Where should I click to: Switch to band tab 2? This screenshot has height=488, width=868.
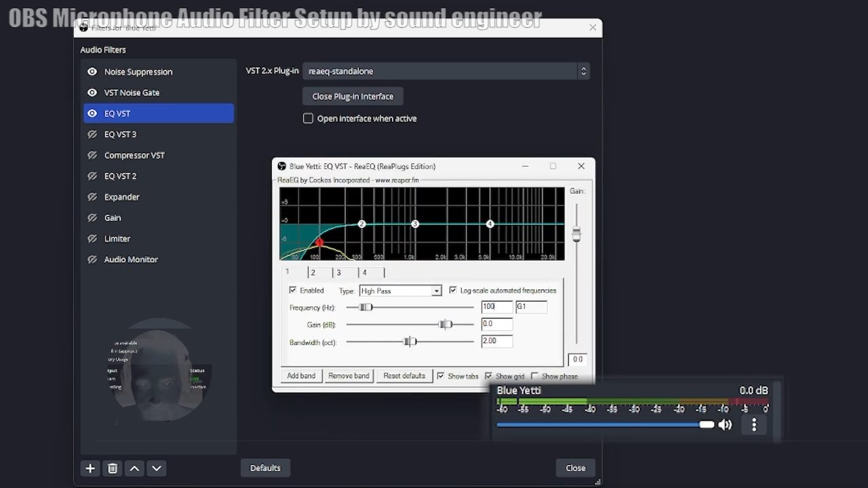(x=319, y=272)
